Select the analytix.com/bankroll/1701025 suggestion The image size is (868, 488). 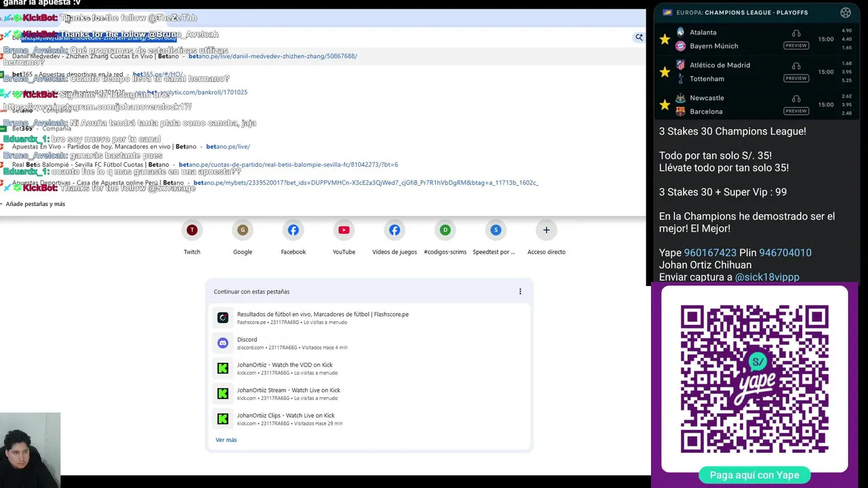[x=322, y=92]
